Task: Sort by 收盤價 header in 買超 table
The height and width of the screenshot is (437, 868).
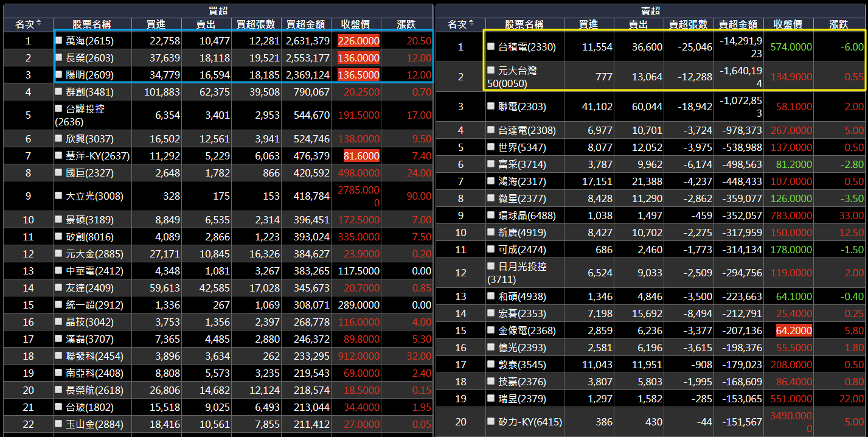Action: click(x=356, y=24)
